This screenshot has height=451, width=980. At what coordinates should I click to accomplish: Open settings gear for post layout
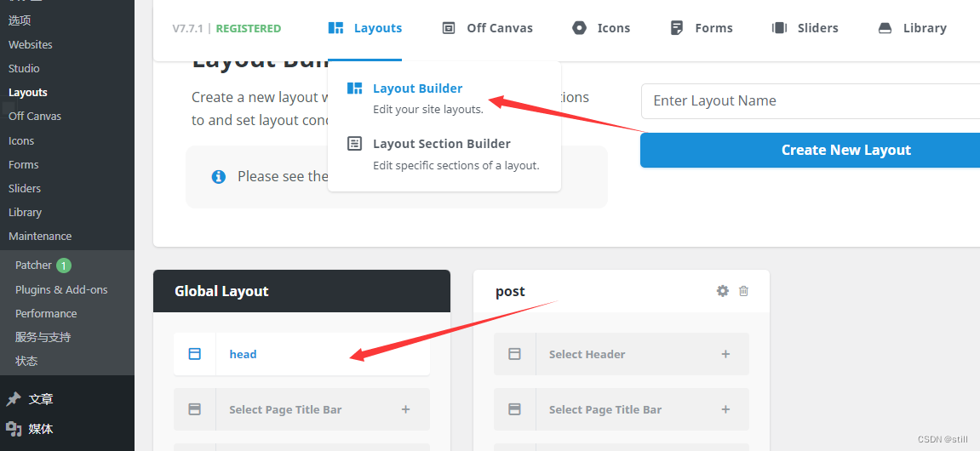click(x=723, y=290)
